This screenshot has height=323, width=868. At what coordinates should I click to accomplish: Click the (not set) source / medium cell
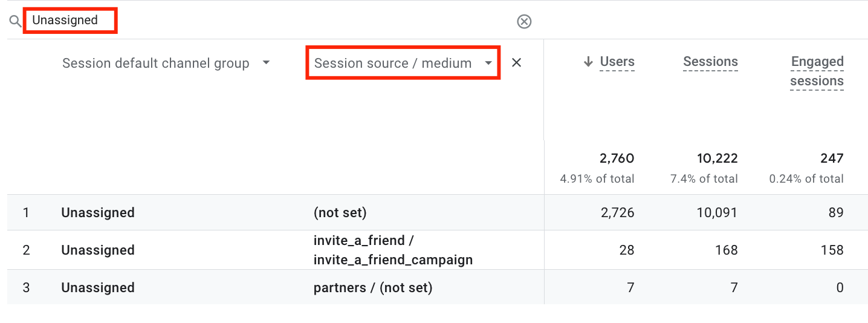click(340, 213)
